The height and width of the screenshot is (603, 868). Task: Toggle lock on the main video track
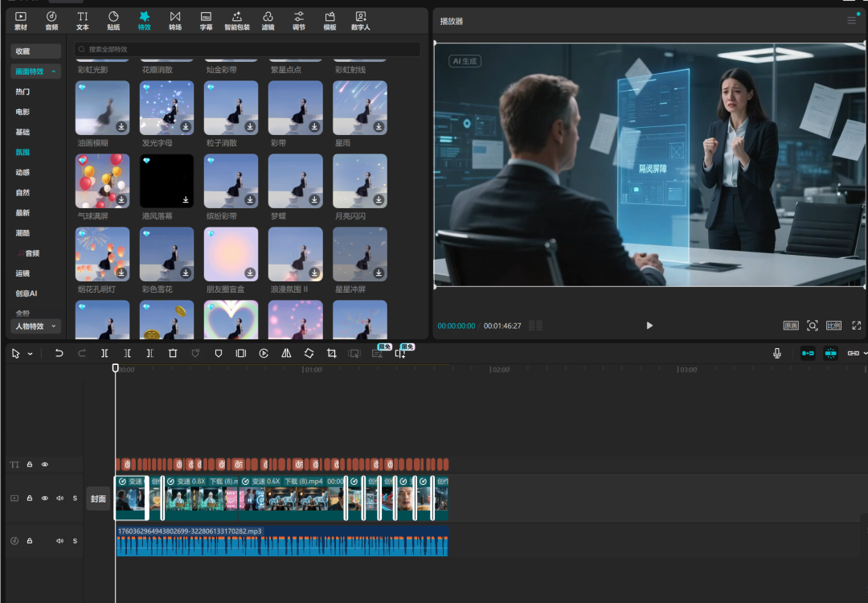click(x=30, y=498)
